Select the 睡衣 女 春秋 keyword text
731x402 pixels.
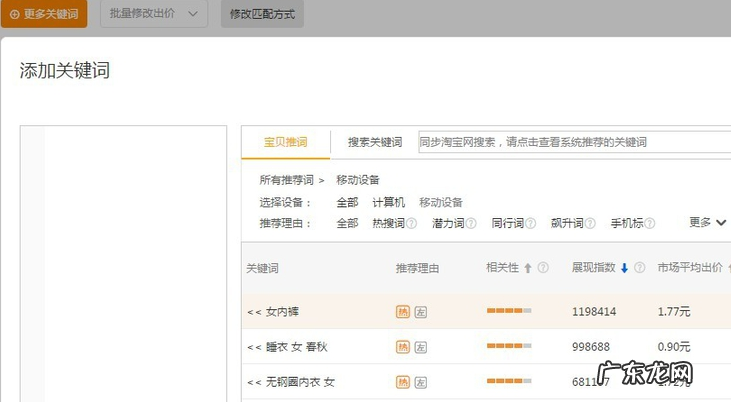click(x=297, y=347)
